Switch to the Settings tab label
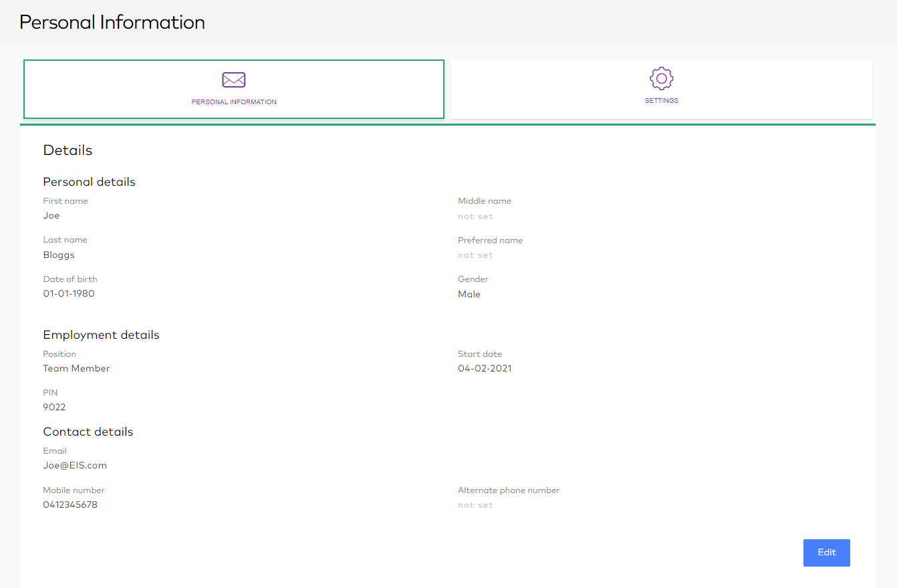The width and height of the screenshot is (897, 588). [661, 101]
